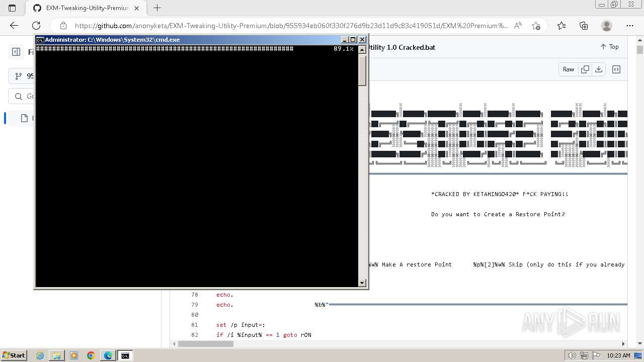This screenshot has height=362, width=644.
Task: Launch Internet Explorer from taskbar
Action: click(x=40, y=355)
